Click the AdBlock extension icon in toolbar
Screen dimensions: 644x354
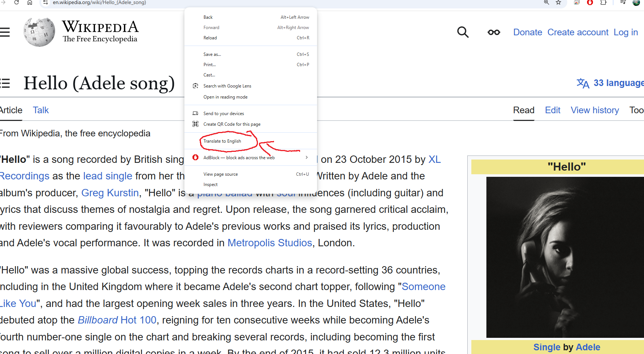tap(590, 3)
